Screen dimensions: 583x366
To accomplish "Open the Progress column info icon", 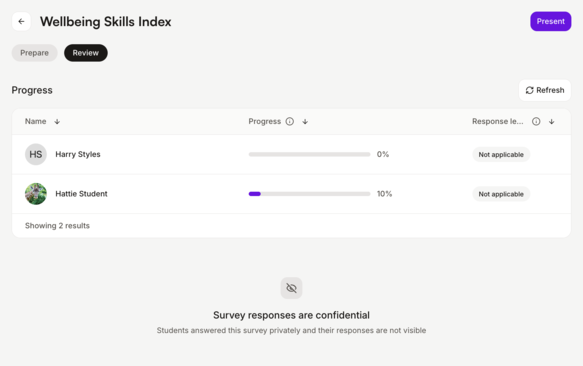I will [290, 122].
